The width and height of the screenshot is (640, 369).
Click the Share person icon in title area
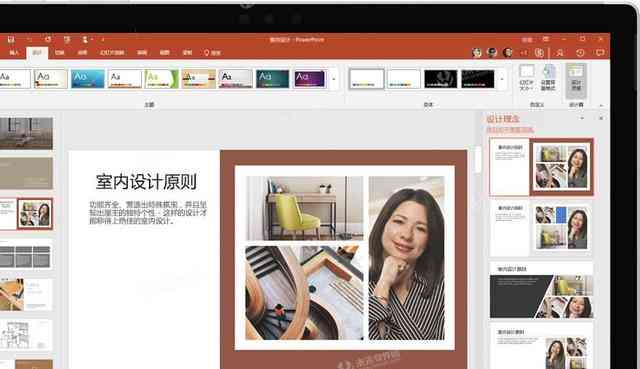[560, 53]
